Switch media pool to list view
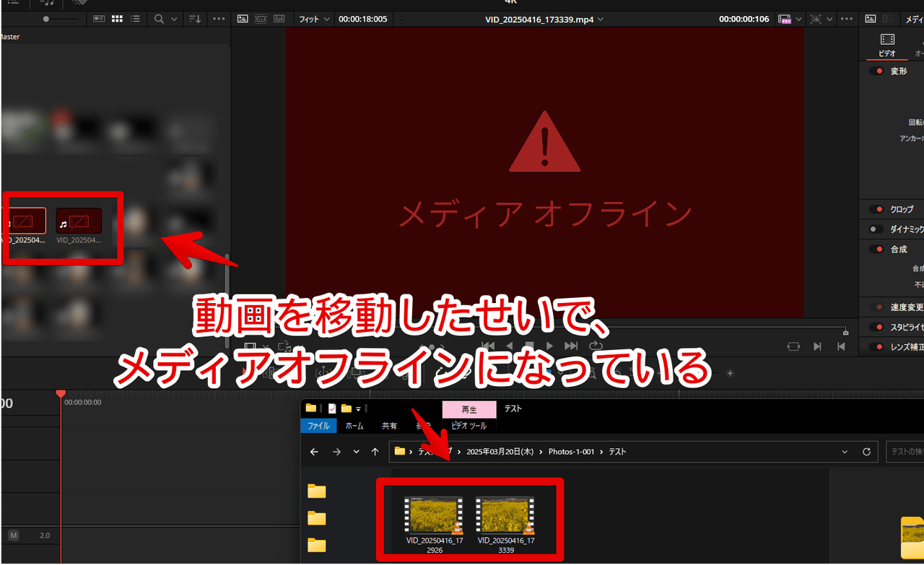Screen dimensions: 924x565 click(135, 19)
